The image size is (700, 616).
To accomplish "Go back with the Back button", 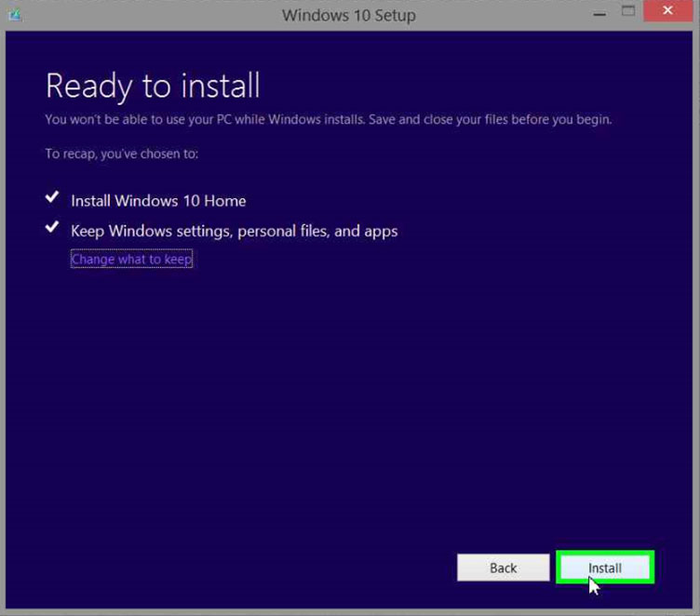I will [x=503, y=568].
